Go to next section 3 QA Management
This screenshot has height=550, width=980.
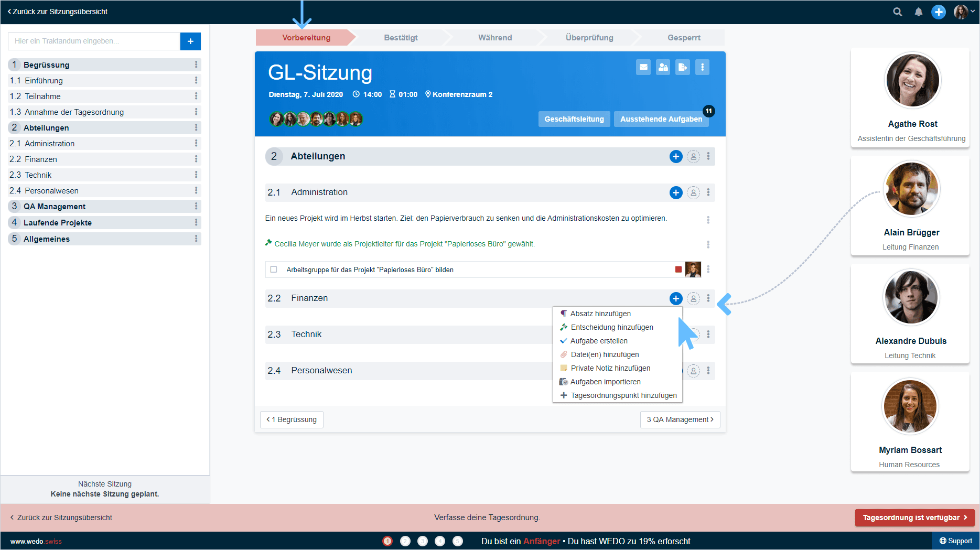[680, 419]
